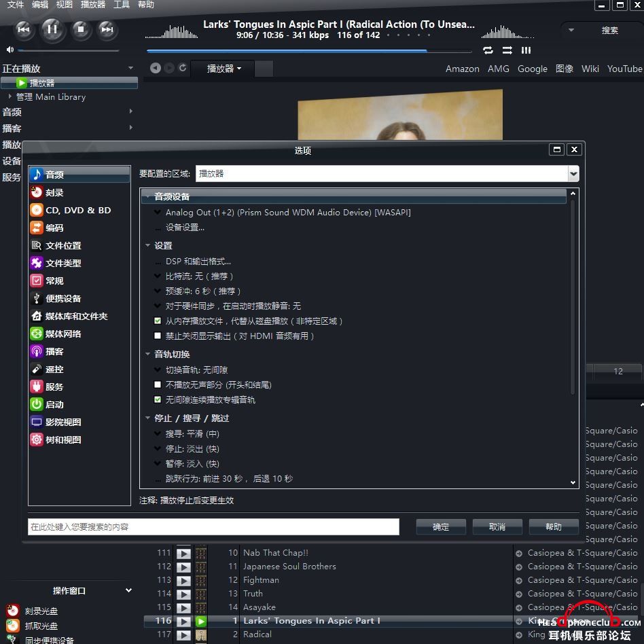644x644 pixels.
Task: Open the Amazon link
Action: tap(462, 69)
